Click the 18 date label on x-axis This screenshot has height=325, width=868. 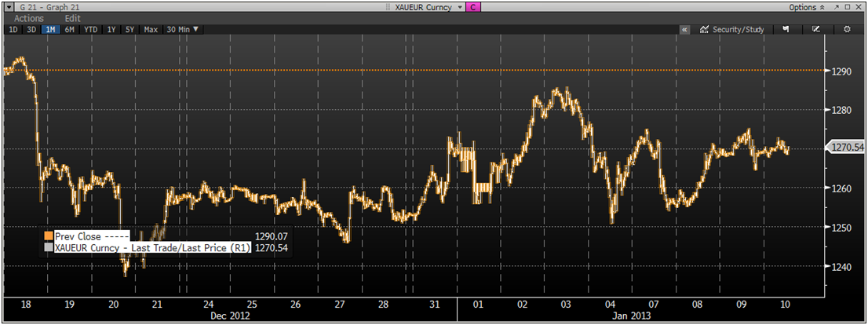[25, 304]
